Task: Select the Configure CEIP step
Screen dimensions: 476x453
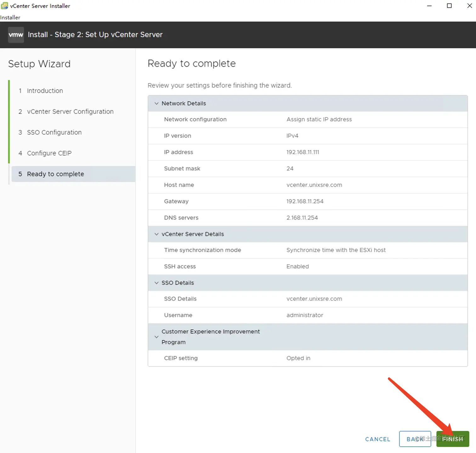Action: [x=49, y=153]
